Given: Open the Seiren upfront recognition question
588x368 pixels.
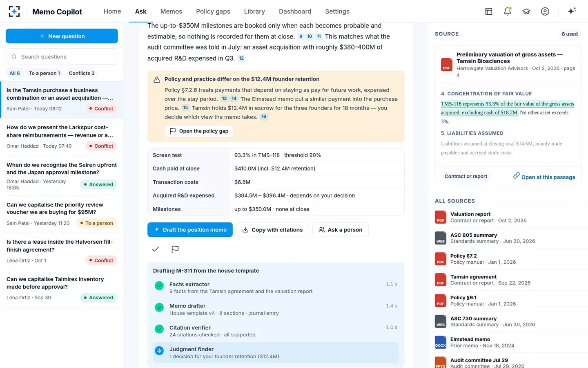Looking at the screenshot, I should click(62, 176).
